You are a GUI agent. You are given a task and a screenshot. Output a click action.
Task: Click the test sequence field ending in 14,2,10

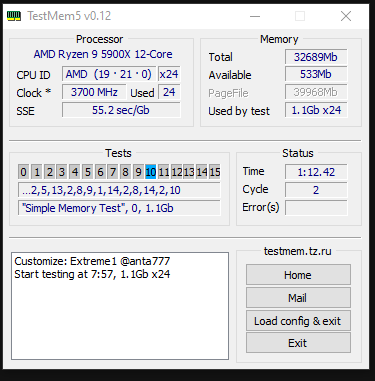[119, 190]
